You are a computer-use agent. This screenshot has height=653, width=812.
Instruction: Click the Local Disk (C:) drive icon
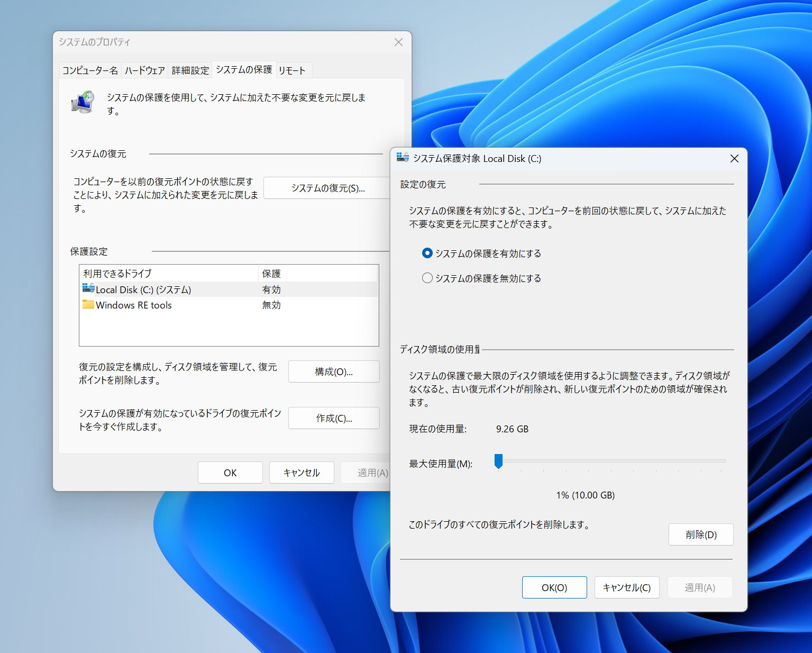pyautogui.click(x=88, y=289)
